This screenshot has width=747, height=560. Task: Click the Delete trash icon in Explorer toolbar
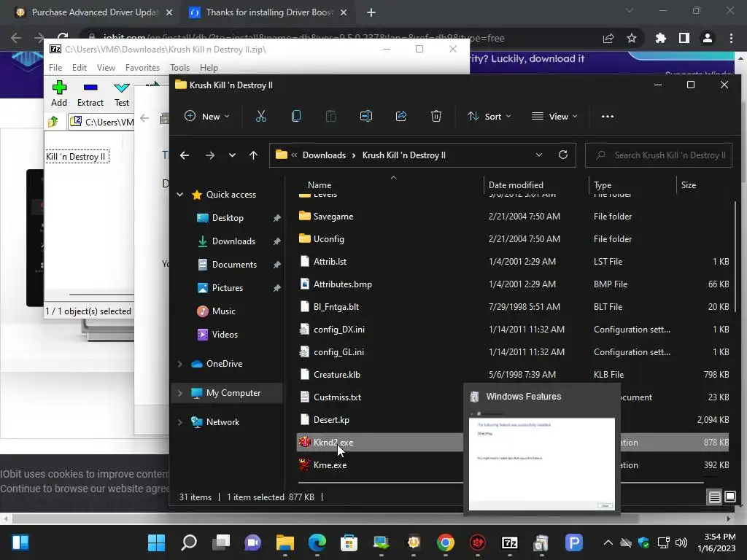click(436, 116)
